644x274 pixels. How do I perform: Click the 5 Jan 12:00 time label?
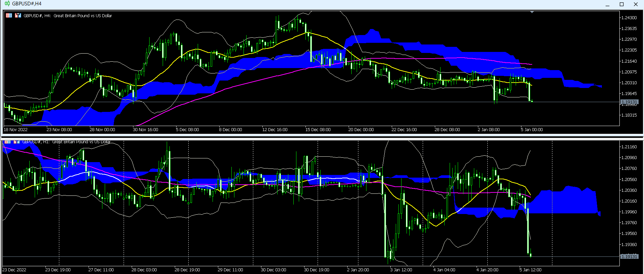tap(530, 270)
